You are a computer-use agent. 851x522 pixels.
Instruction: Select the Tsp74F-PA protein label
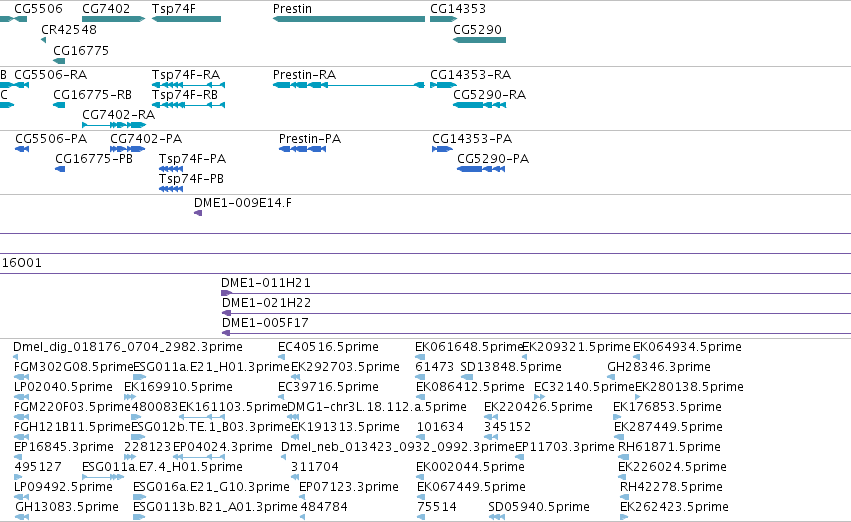(x=192, y=159)
